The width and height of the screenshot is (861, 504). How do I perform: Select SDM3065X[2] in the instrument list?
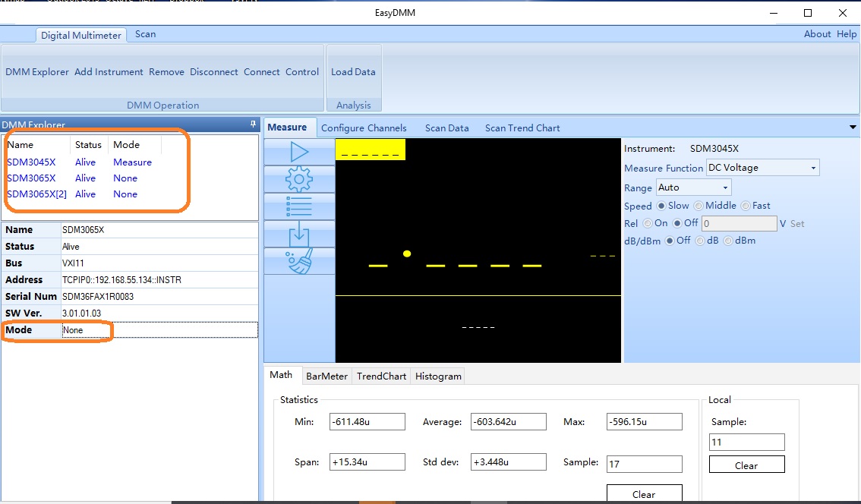coord(36,194)
